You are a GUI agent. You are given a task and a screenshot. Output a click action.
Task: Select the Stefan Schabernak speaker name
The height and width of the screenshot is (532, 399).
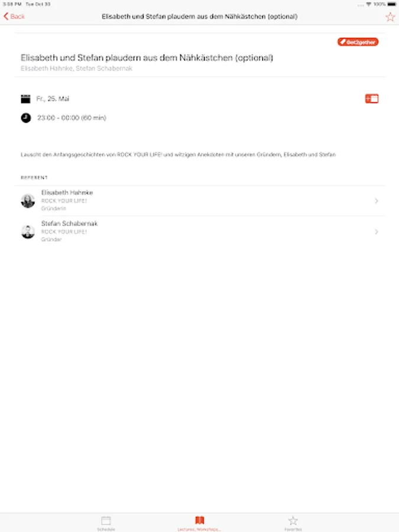(70, 223)
